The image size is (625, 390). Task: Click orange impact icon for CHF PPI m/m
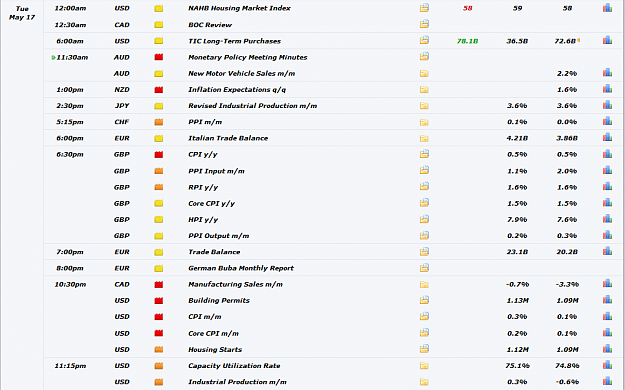pyautogui.click(x=159, y=122)
